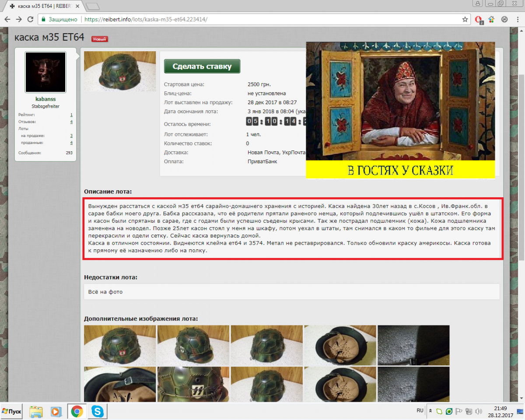This screenshot has width=525, height=420.
Task: Open first additional helmet image in top row
Action: [x=120, y=345]
